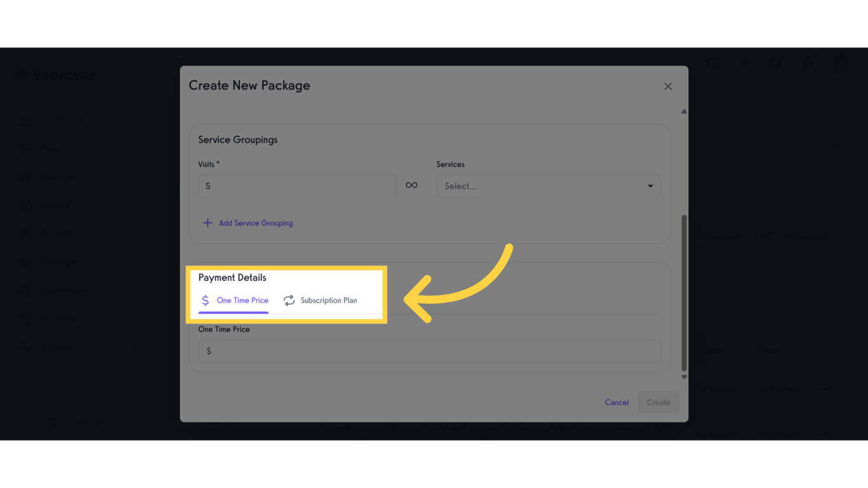Image resolution: width=868 pixels, height=488 pixels.
Task: Click the clock history icon in the header
Action: click(x=712, y=64)
